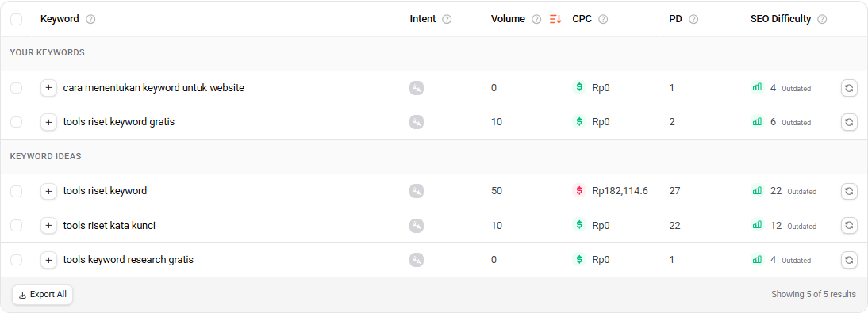Viewport: 868px width, 313px height.
Task: Sort by the Keyword column header
Action: tap(60, 19)
